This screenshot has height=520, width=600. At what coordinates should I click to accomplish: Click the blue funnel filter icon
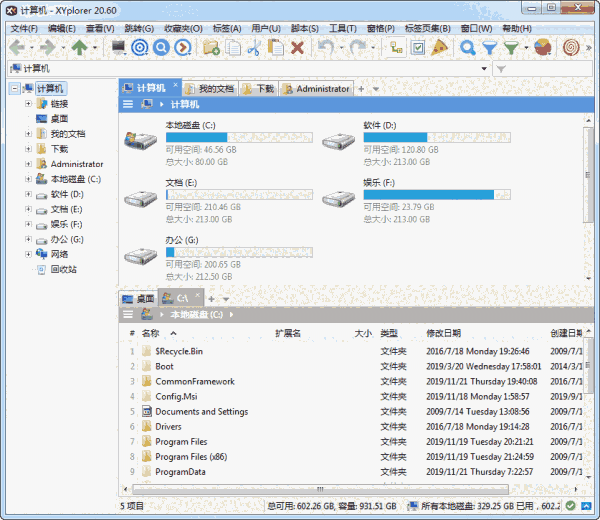[489, 48]
